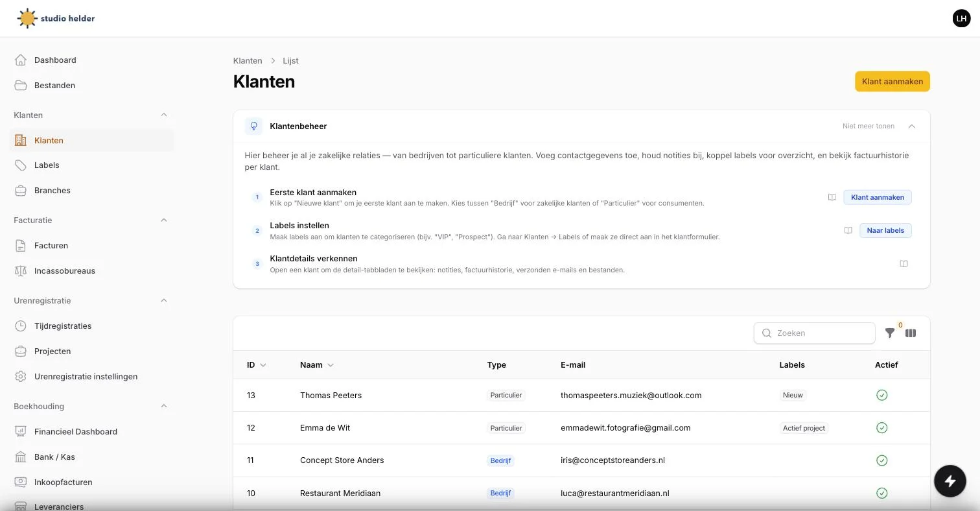Click the table filter funnel icon
Screen dimensions: 980x511
(x=890, y=333)
